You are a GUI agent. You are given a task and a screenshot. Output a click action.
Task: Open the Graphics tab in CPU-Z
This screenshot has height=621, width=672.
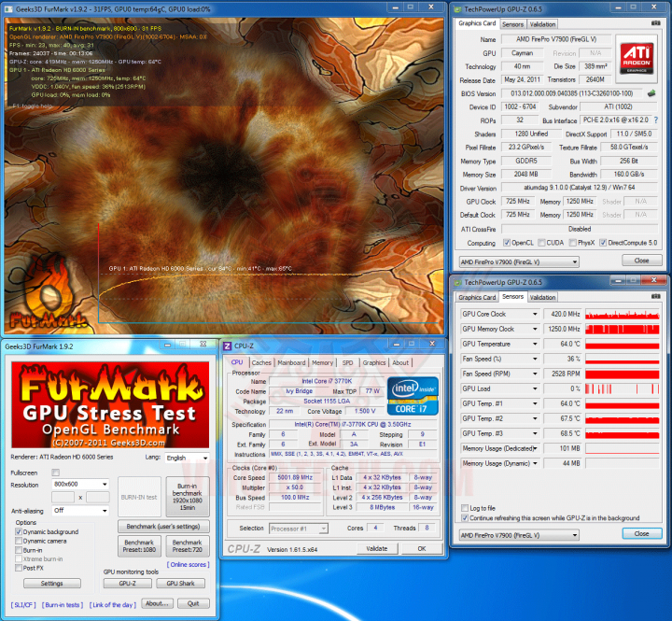coord(374,363)
